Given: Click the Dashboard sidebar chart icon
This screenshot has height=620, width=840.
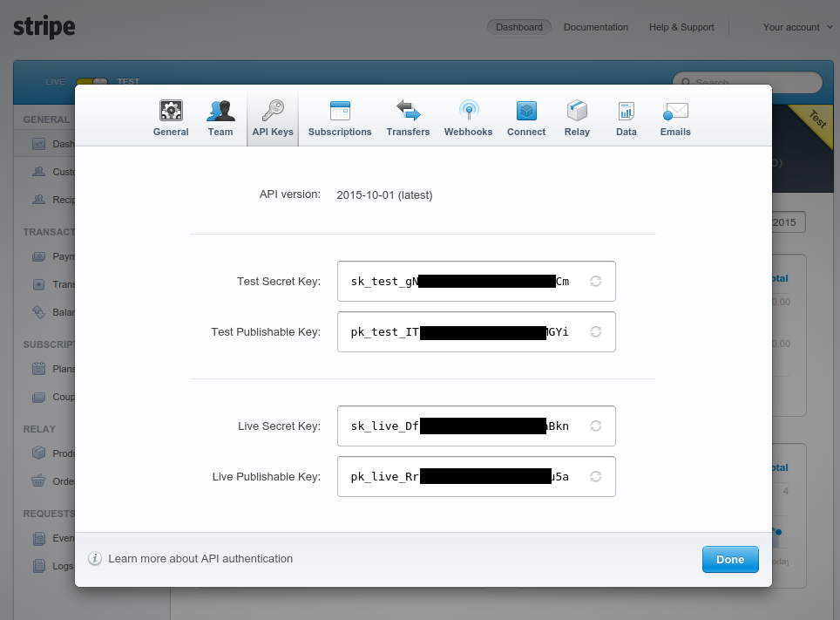Looking at the screenshot, I should [38, 144].
